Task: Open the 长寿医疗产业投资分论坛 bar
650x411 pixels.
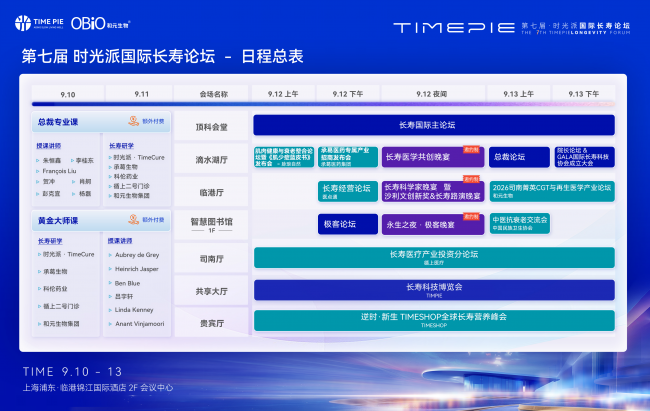Action: click(x=434, y=258)
